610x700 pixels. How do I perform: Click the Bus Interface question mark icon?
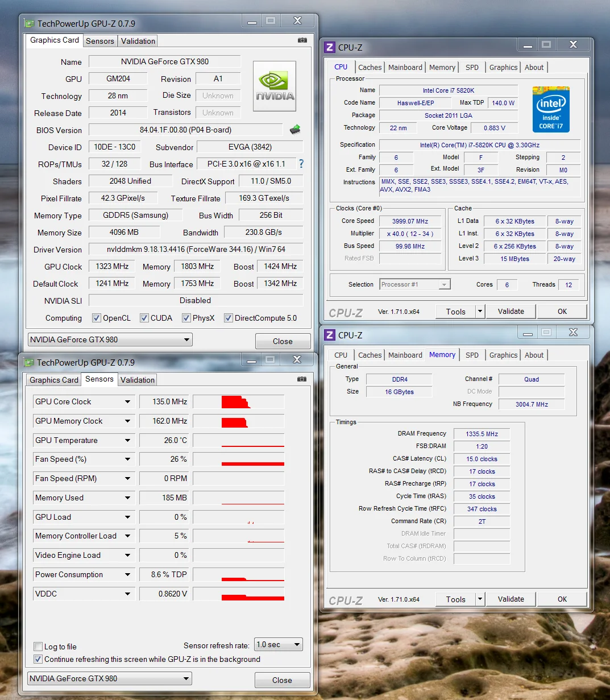pos(301,164)
